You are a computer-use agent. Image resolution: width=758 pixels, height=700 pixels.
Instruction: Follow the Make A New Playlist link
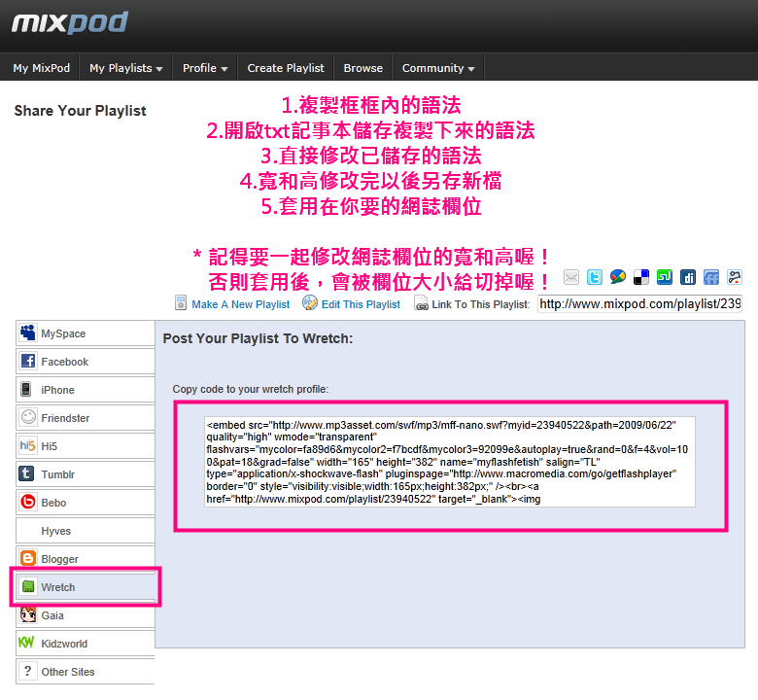241,304
